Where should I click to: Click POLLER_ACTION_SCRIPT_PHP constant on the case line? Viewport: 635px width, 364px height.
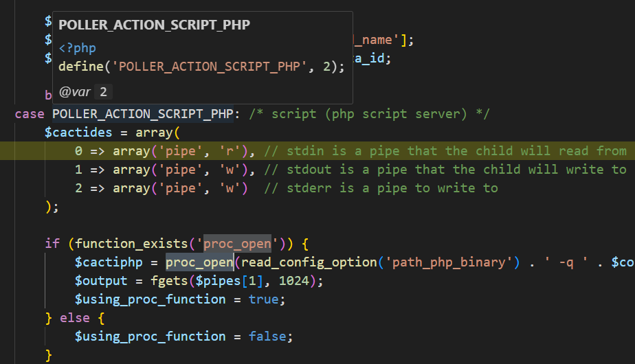143,114
